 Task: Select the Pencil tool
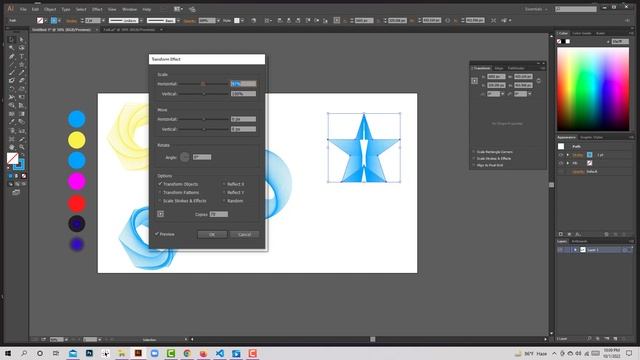pyautogui.click(x=22, y=73)
